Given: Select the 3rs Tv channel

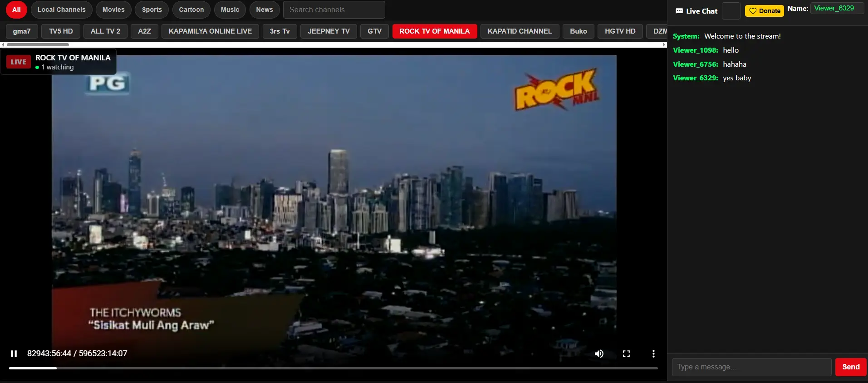Looking at the screenshot, I should pos(280,31).
